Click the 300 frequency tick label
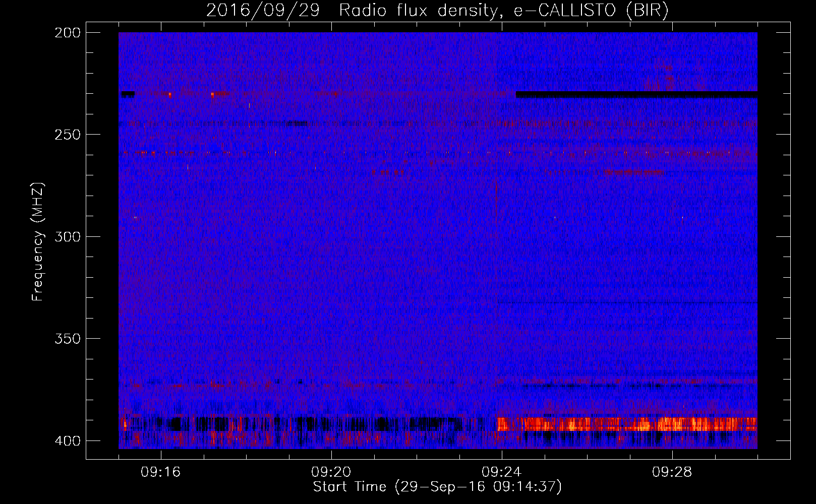The width and height of the screenshot is (816, 504). point(67,236)
